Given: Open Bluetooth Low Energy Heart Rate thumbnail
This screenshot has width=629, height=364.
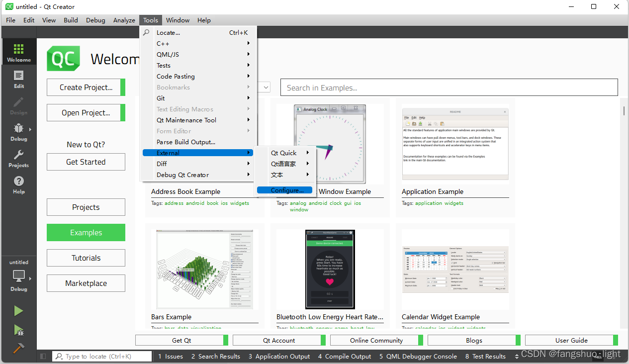Looking at the screenshot, I should (330, 270).
